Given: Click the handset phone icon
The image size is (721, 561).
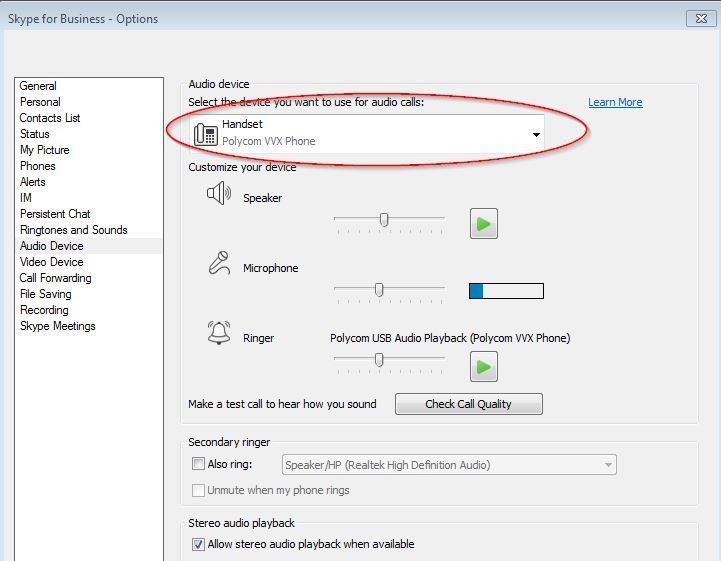Looking at the screenshot, I should tap(206, 134).
